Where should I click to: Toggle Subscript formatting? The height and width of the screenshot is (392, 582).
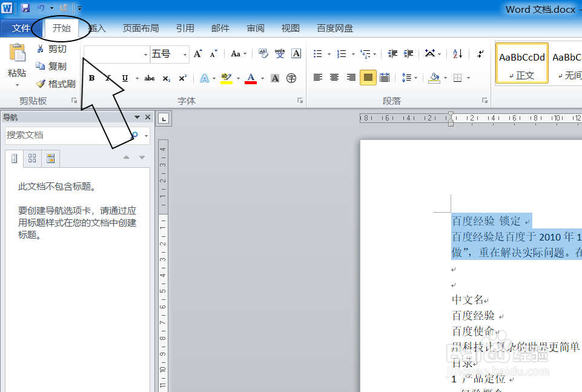pyautogui.click(x=167, y=78)
